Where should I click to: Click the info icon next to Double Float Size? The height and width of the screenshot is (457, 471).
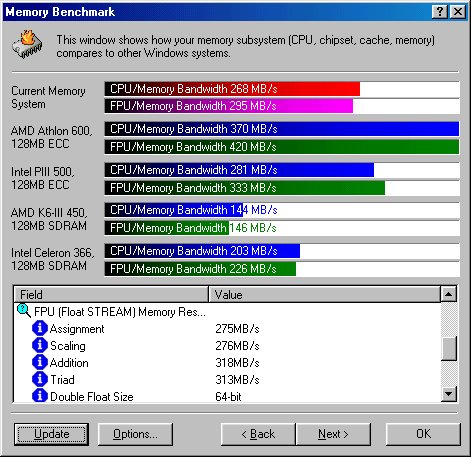coord(40,396)
